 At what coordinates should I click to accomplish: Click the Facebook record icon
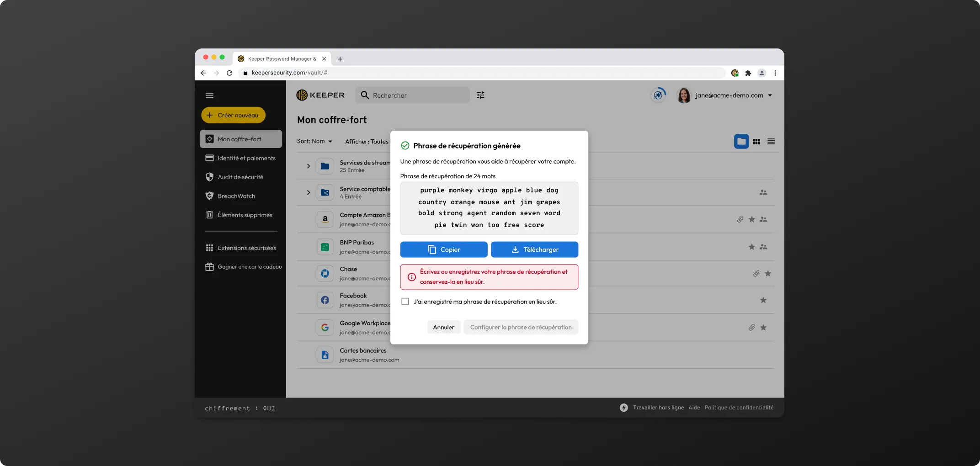click(325, 300)
